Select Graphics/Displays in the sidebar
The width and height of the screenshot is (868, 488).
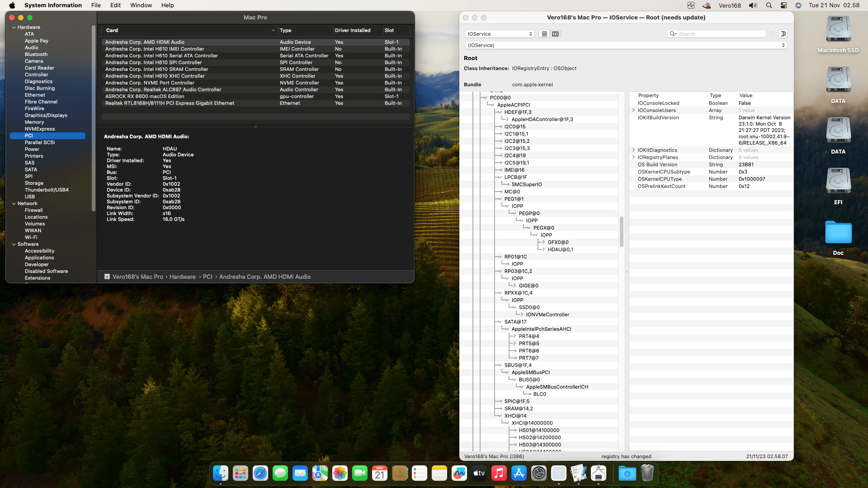46,115
